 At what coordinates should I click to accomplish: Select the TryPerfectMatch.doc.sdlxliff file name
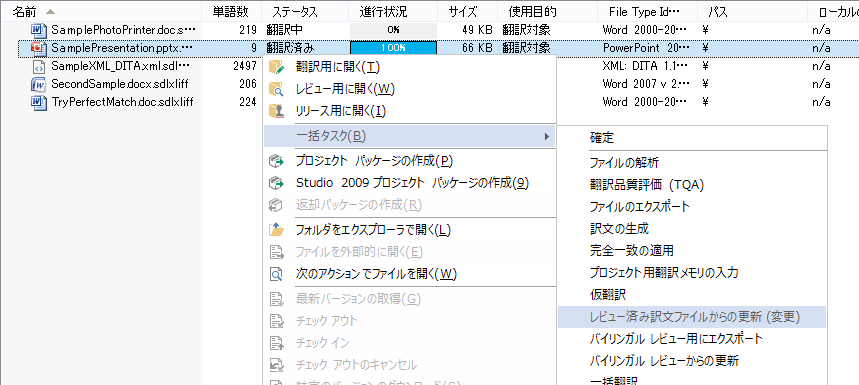point(122,102)
